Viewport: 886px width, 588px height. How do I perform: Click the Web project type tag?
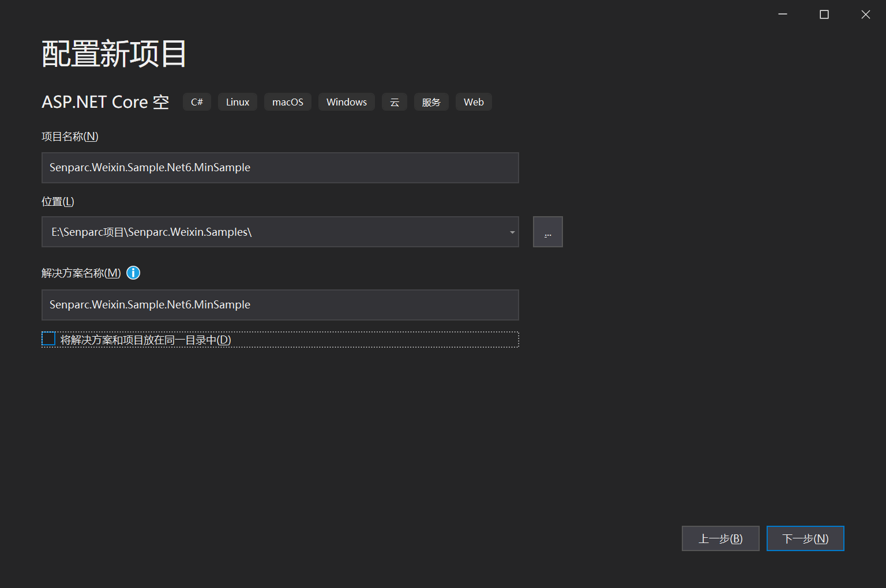click(474, 102)
